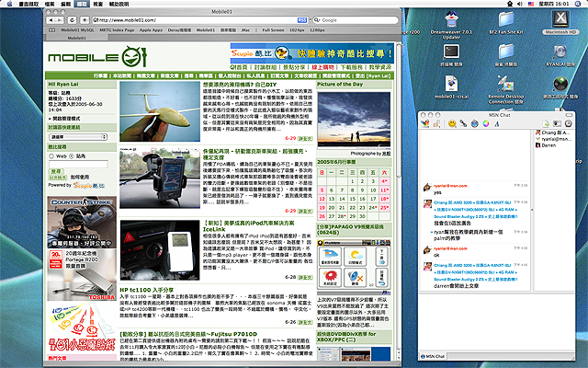The height and width of the screenshot is (368, 588).
Task: Click the chain link icon in MSN Chat toolbar
Action: tap(463, 123)
